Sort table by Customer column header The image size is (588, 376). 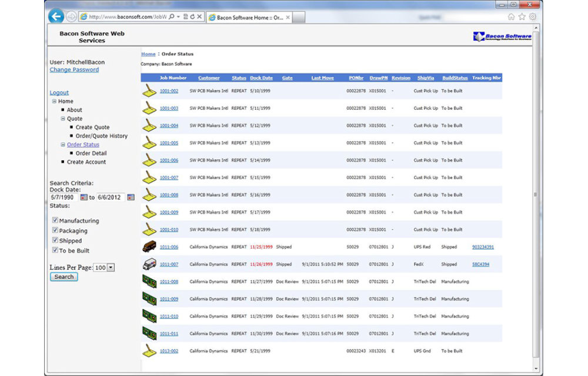click(209, 78)
